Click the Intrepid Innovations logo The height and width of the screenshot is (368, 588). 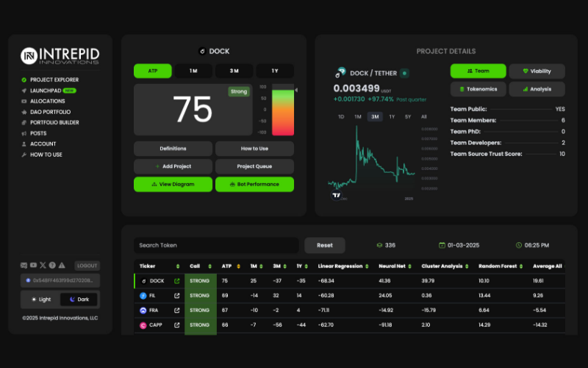60,56
